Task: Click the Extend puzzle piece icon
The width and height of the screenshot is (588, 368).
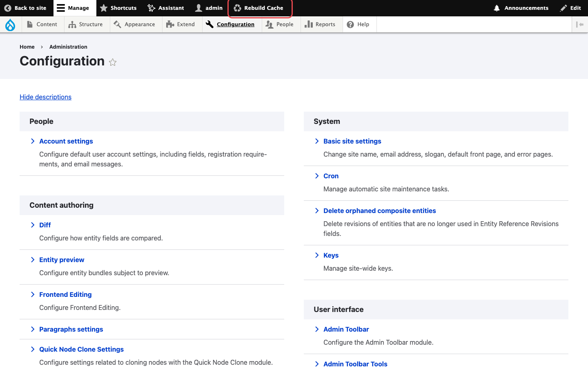Action: (x=170, y=25)
